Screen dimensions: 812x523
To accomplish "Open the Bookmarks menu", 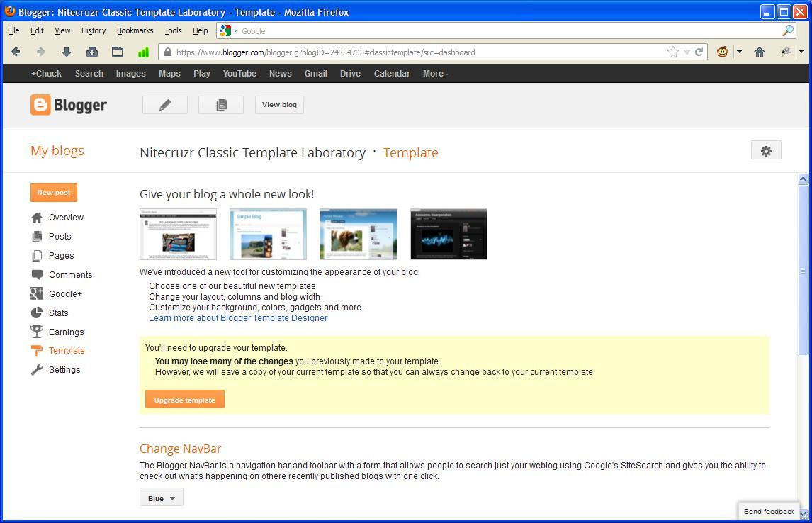I will click(x=135, y=30).
